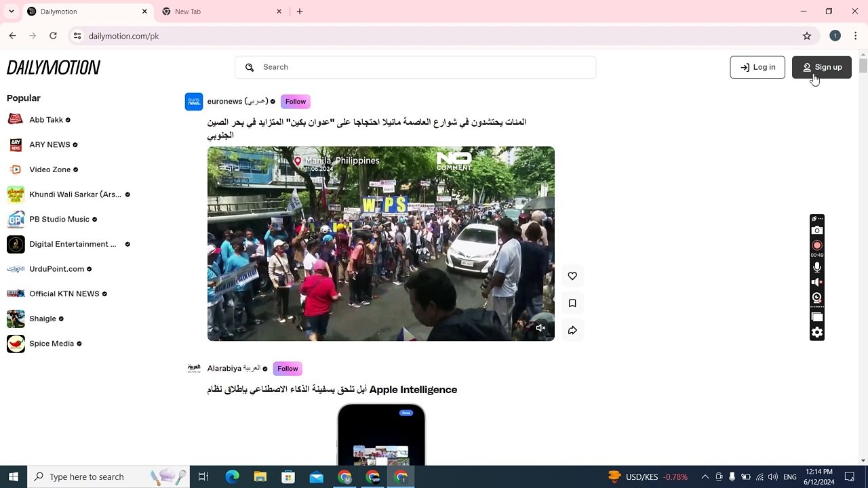Follow the euronews channel

click(296, 102)
